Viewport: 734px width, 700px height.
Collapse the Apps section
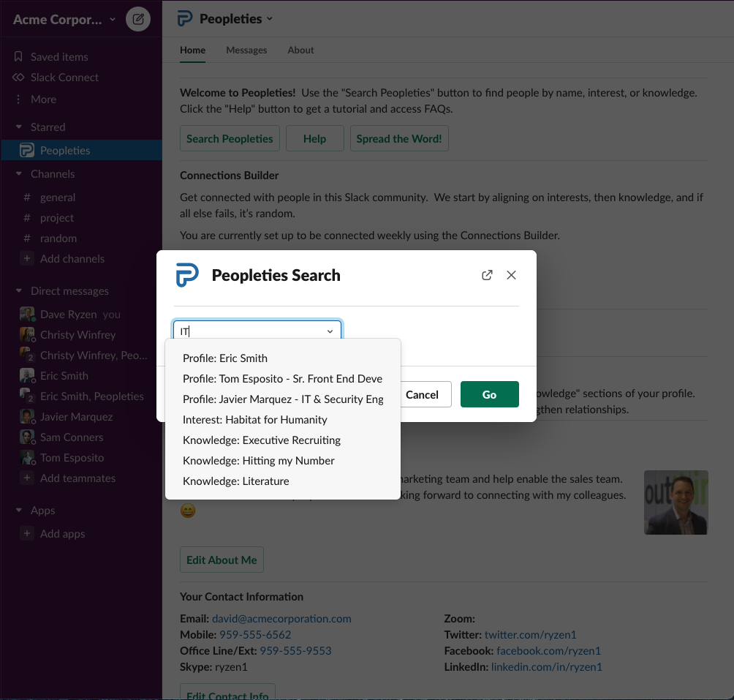tap(19, 511)
